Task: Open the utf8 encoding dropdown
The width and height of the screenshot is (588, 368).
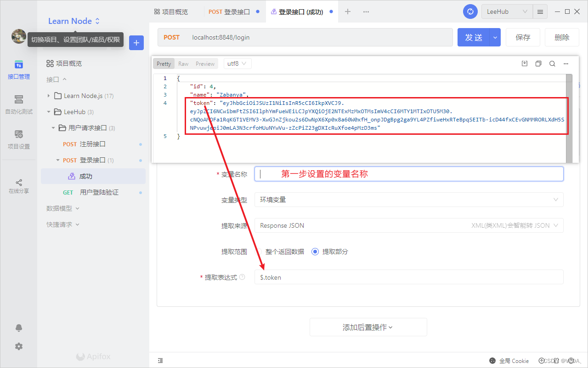Action: (x=237, y=63)
